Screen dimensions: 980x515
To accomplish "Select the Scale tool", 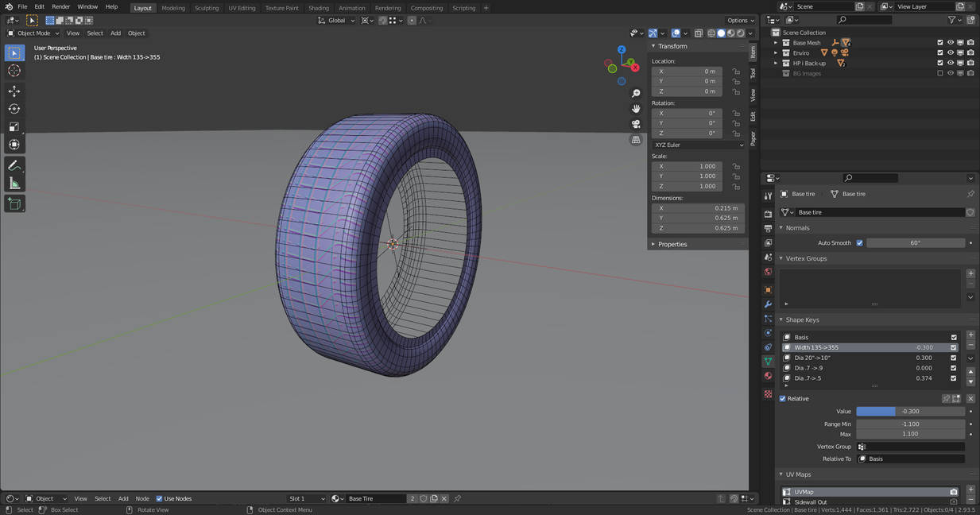I will coord(14,127).
